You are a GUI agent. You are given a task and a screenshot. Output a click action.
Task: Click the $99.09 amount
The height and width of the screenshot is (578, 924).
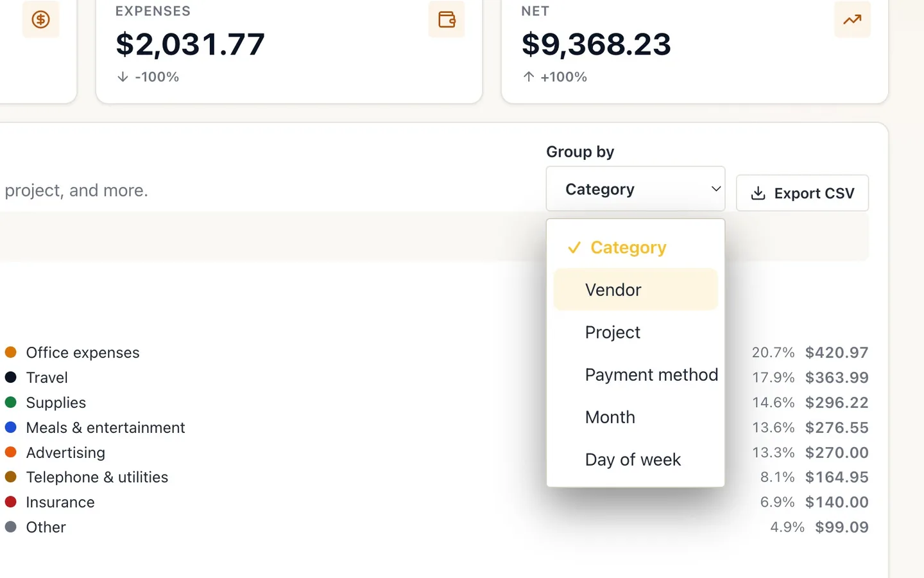coord(842,527)
